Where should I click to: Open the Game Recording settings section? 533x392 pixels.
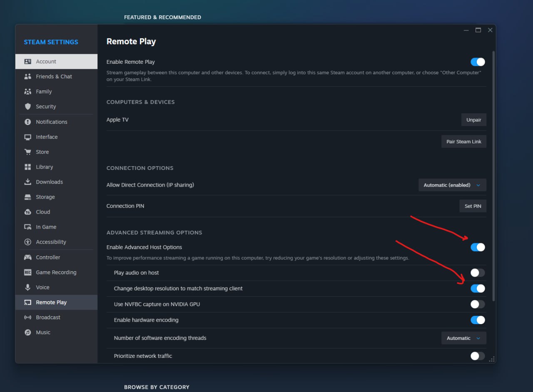click(x=56, y=272)
